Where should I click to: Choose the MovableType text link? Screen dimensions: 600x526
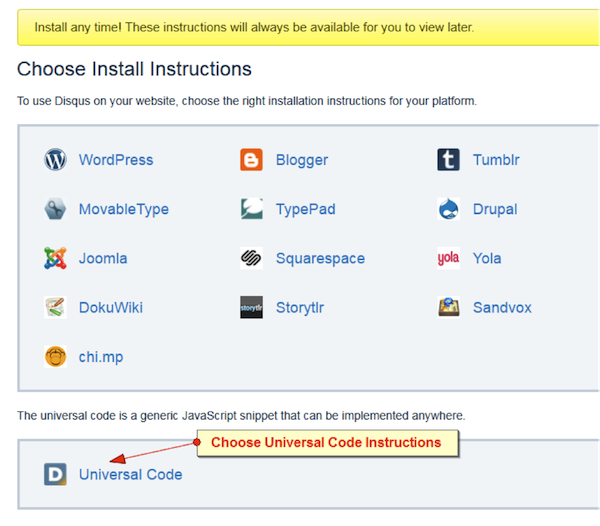tap(124, 210)
